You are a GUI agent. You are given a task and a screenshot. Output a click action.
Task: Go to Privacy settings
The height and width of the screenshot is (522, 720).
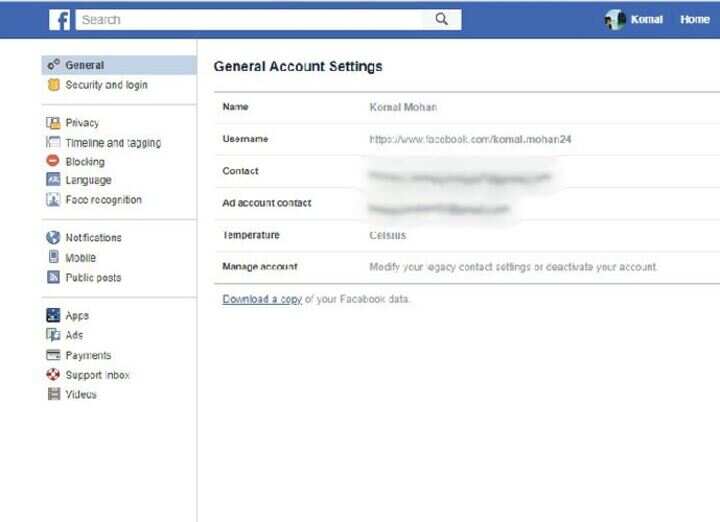82,123
